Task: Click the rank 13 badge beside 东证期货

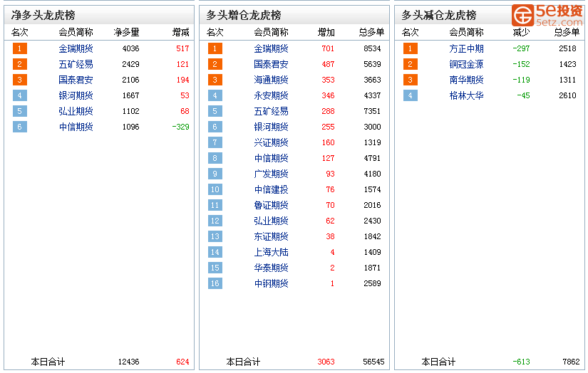Action: [x=215, y=236]
